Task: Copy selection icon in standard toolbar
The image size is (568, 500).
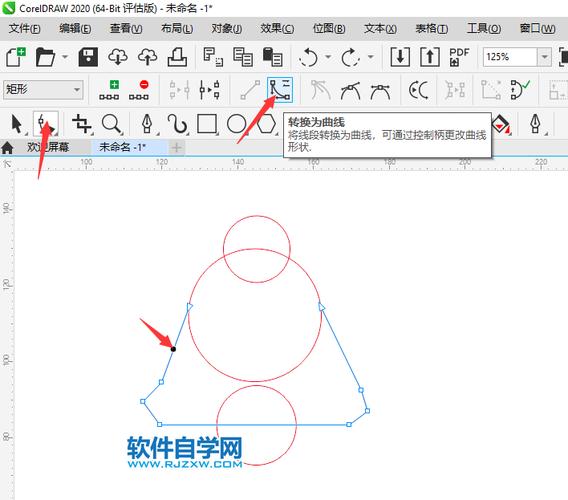Action: (x=243, y=57)
